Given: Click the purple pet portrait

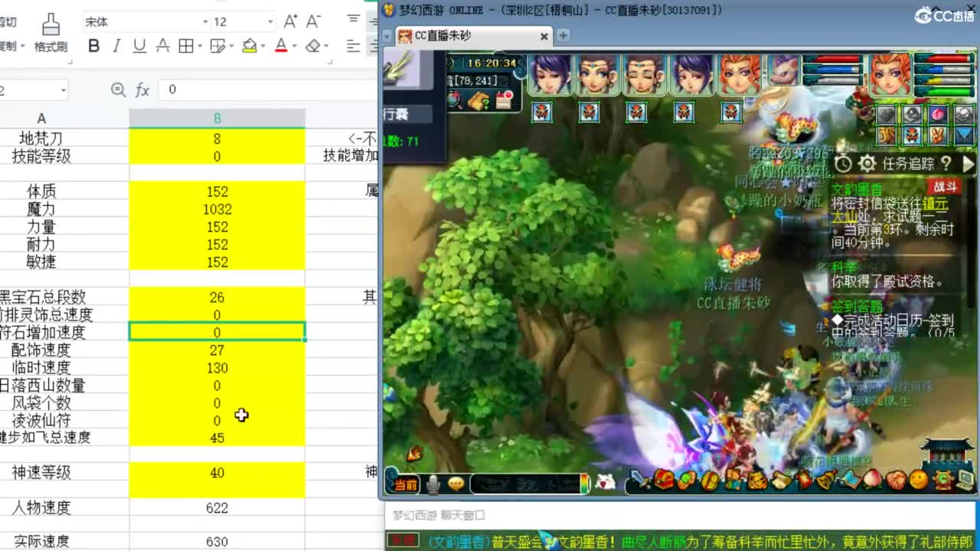Looking at the screenshot, I should (782, 72).
